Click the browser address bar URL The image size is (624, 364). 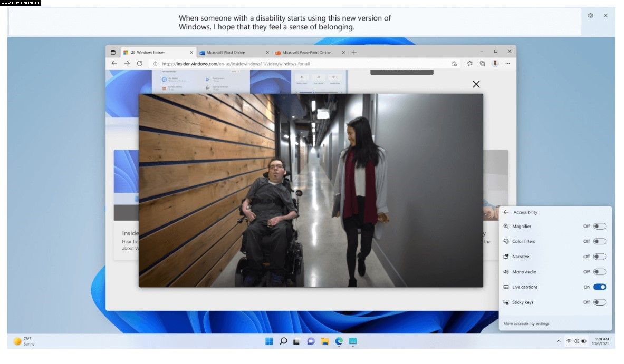pyautogui.click(x=236, y=64)
